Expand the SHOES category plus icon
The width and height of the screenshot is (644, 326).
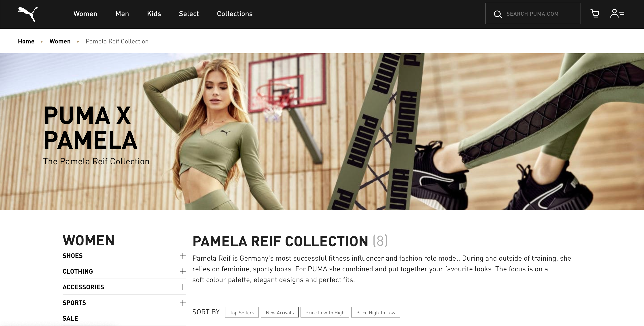pos(183,256)
